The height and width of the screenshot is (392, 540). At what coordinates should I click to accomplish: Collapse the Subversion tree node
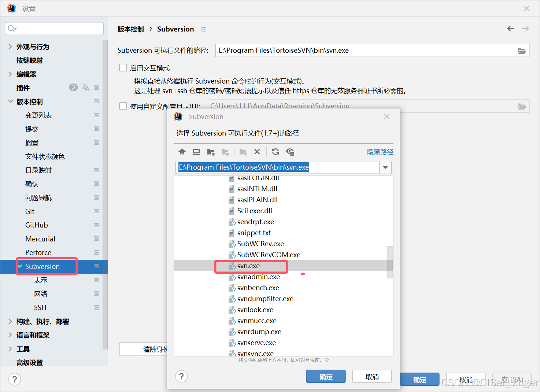click(20, 266)
